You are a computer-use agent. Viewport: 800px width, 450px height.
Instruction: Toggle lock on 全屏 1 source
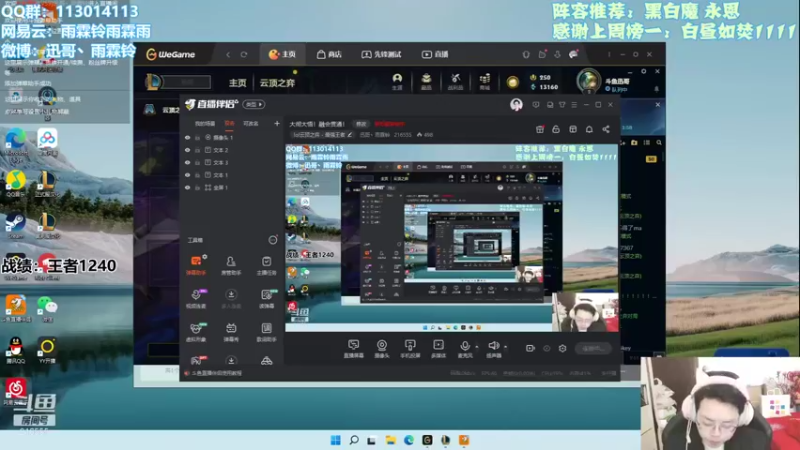(x=197, y=188)
